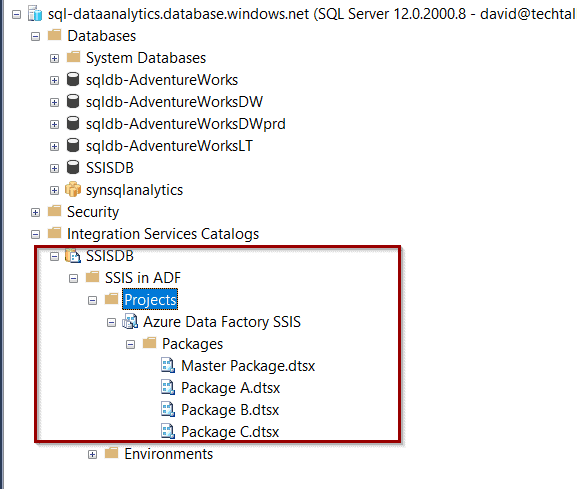Click the SQL server instance icon

[35, 14]
